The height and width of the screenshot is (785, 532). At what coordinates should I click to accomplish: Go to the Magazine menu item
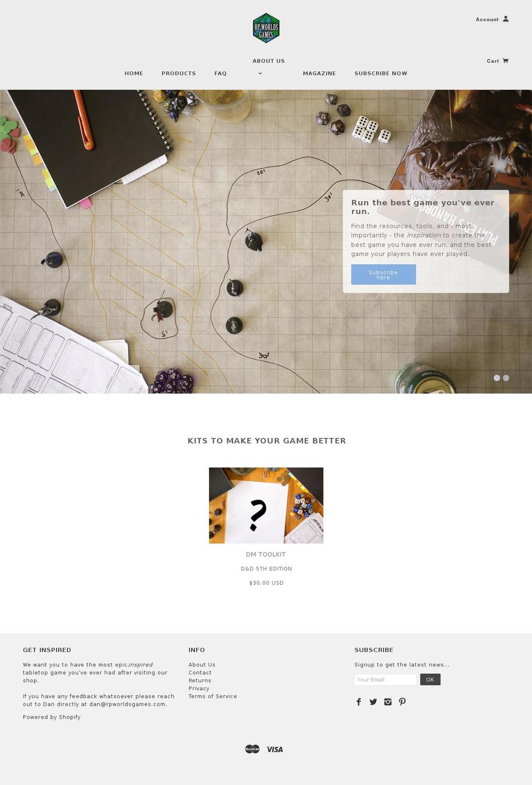click(319, 73)
